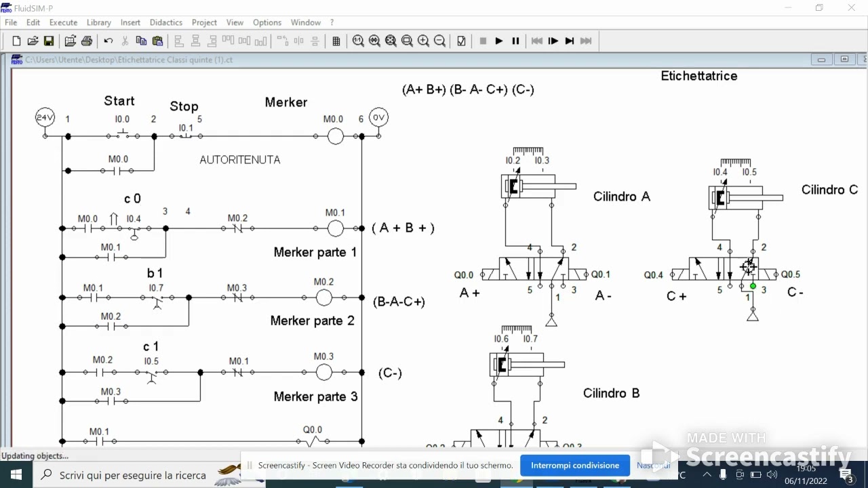Screen dimensions: 868x488
Task: Select the M0.2 relay coil
Action: [x=324, y=298]
